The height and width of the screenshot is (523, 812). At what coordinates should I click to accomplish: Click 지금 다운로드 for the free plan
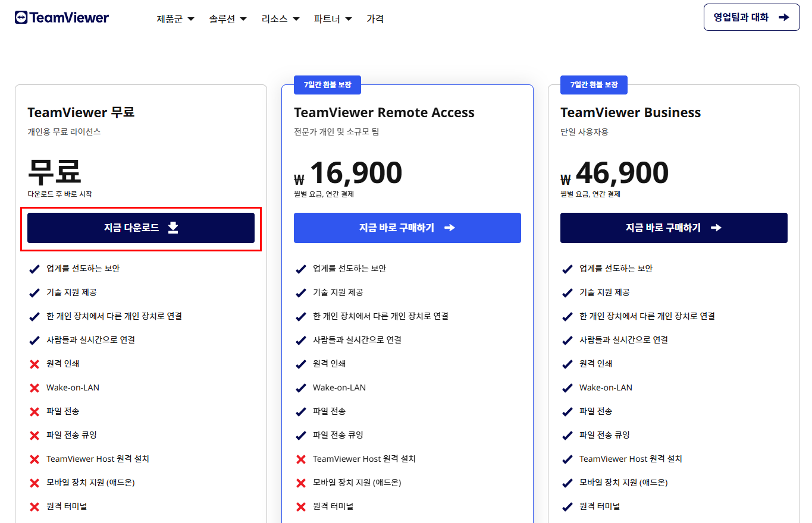(x=141, y=228)
